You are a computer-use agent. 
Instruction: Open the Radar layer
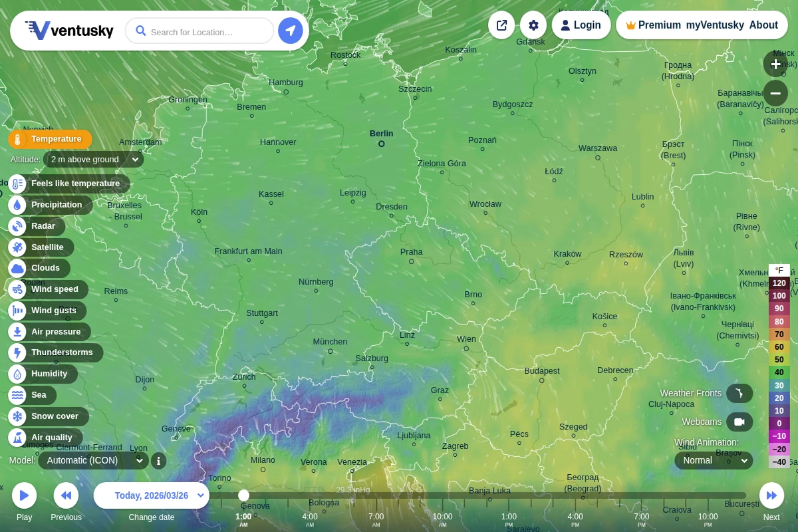tap(17, 226)
